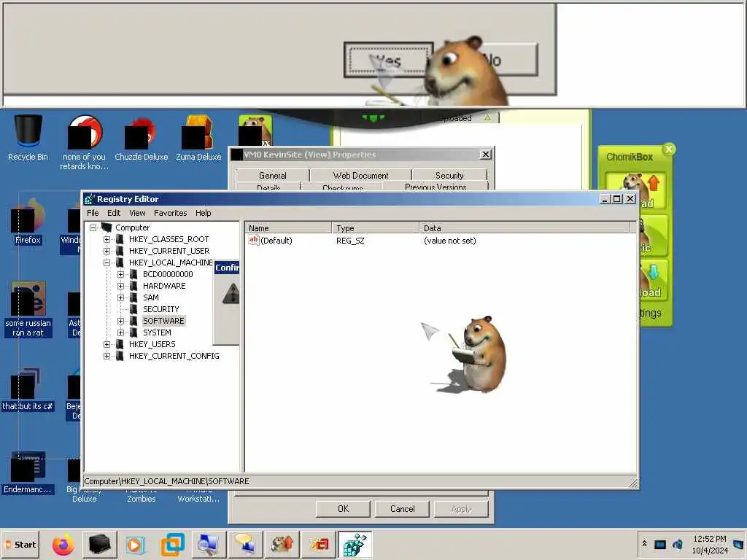This screenshot has height=560, width=747.
Task: Expand the BCD00000000 key
Action: tap(121, 274)
